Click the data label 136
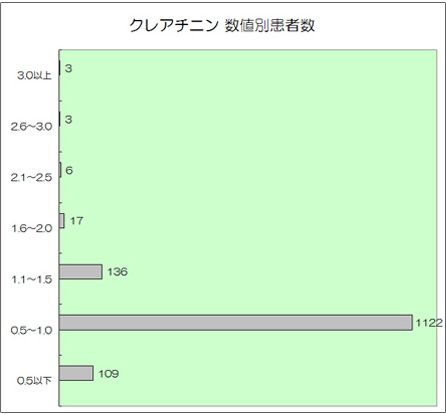Screen dimensions: 446x414 pos(117,272)
